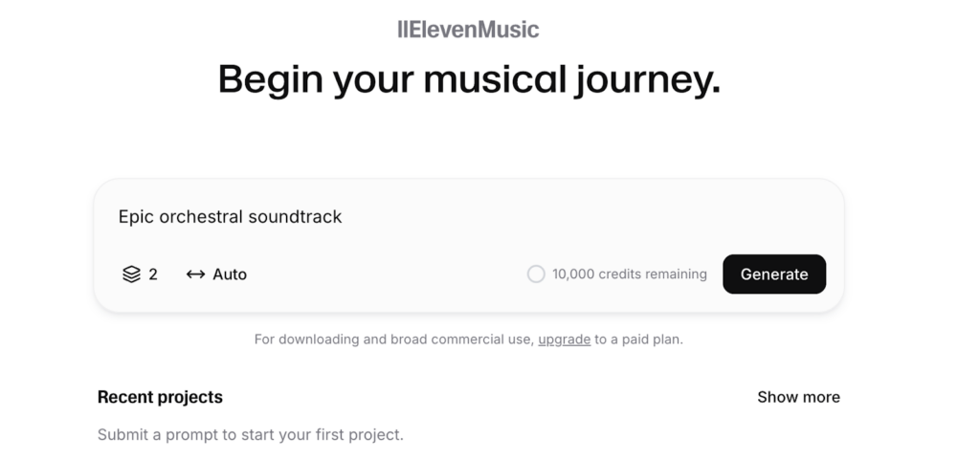Click the Submit a prompt placeholder message
The height and width of the screenshot is (461, 980).
(251, 435)
